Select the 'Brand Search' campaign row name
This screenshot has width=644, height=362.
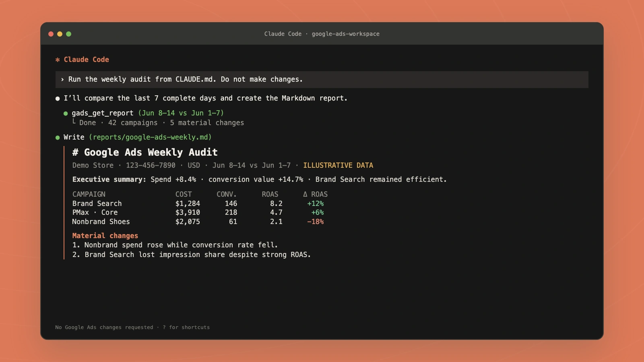97,204
